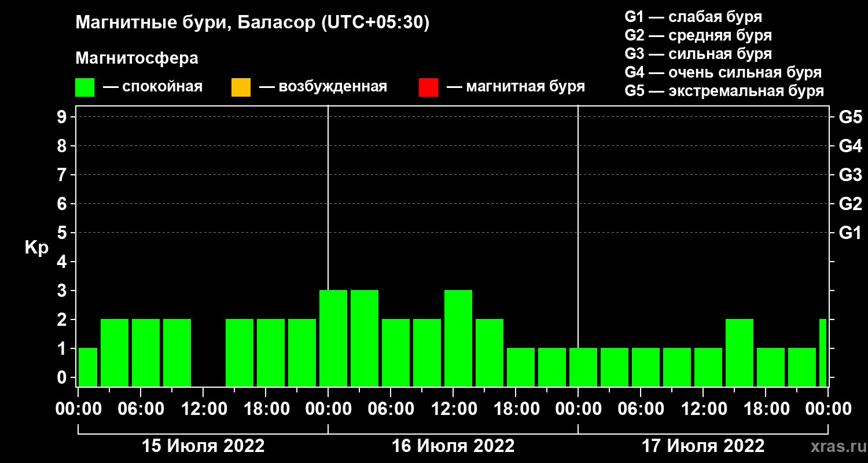The height and width of the screenshot is (463, 868).
Task: Click the '— спокойная' legend label
Action: 153,87
